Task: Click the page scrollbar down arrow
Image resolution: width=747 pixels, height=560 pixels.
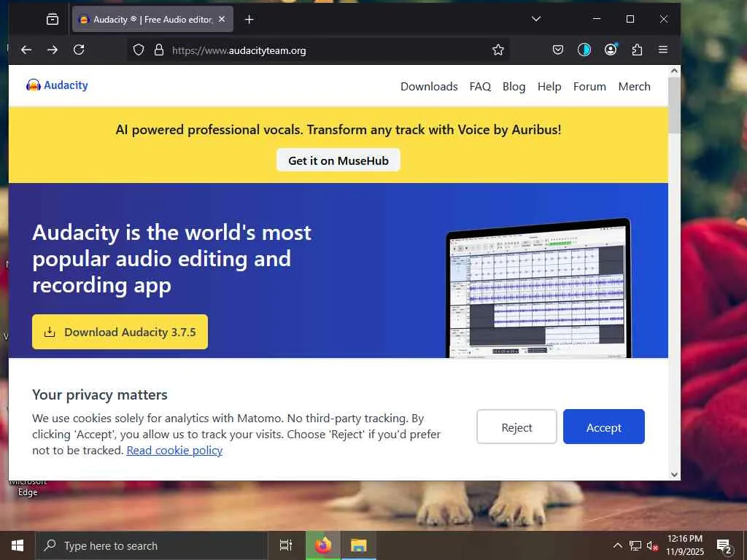Action: (674, 474)
